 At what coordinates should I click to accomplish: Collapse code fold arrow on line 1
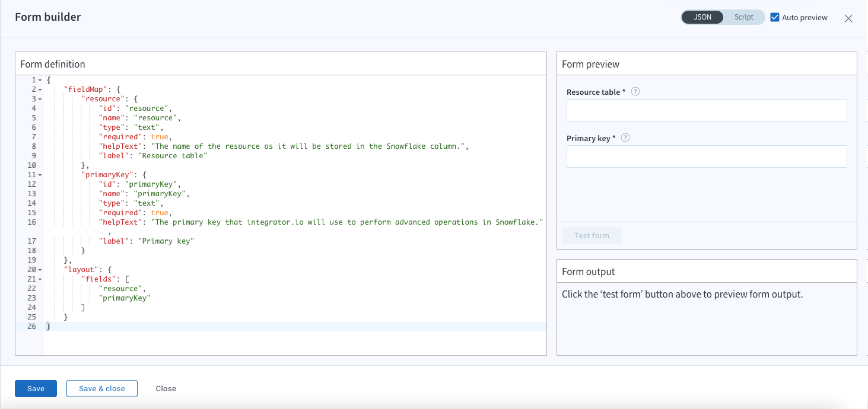click(x=40, y=80)
